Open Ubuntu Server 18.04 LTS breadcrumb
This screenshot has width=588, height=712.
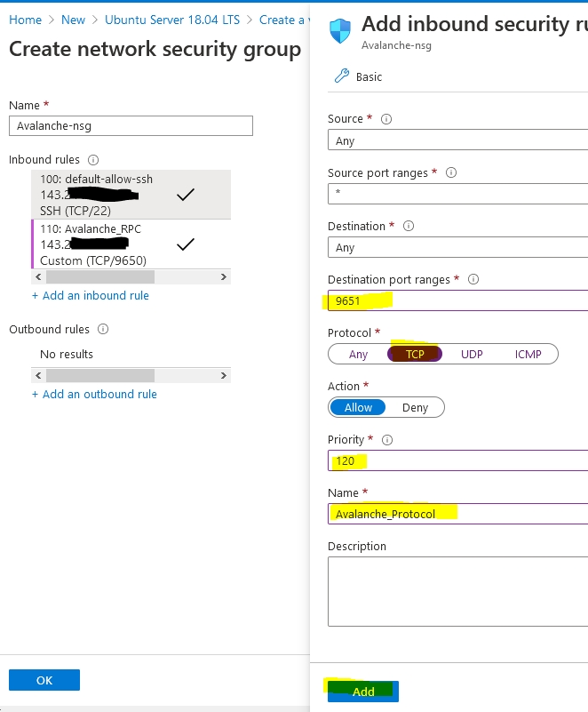point(171,20)
